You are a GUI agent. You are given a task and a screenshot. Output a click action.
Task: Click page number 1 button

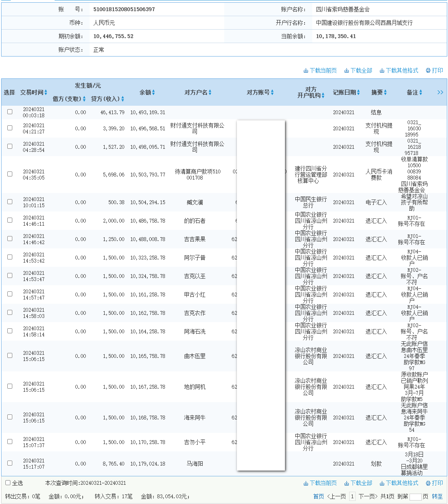pyautogui.click(x=352, y=497)
